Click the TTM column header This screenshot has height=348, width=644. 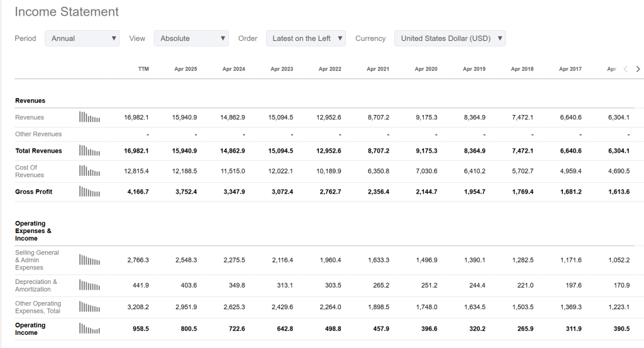(x=143, y=69)
